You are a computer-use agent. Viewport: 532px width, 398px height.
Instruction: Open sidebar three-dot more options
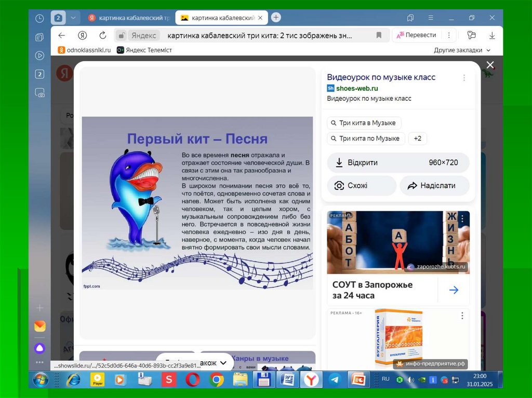point(39,362)
